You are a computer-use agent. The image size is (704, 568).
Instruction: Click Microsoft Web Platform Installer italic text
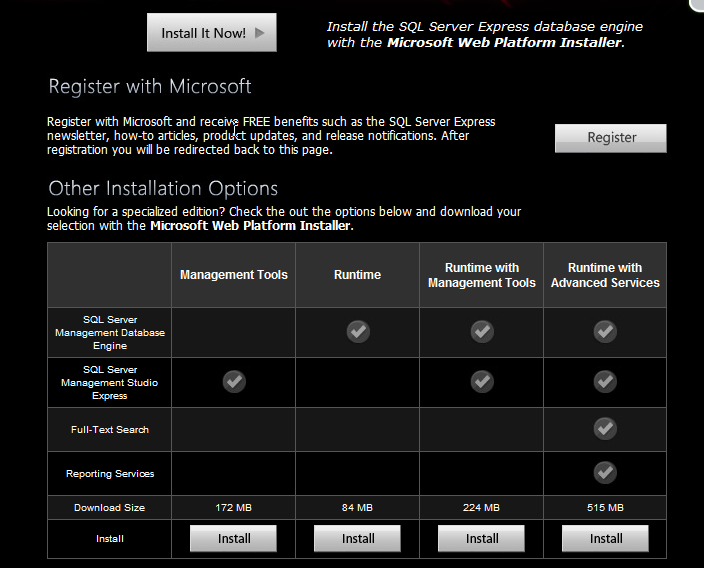[506, 43]
